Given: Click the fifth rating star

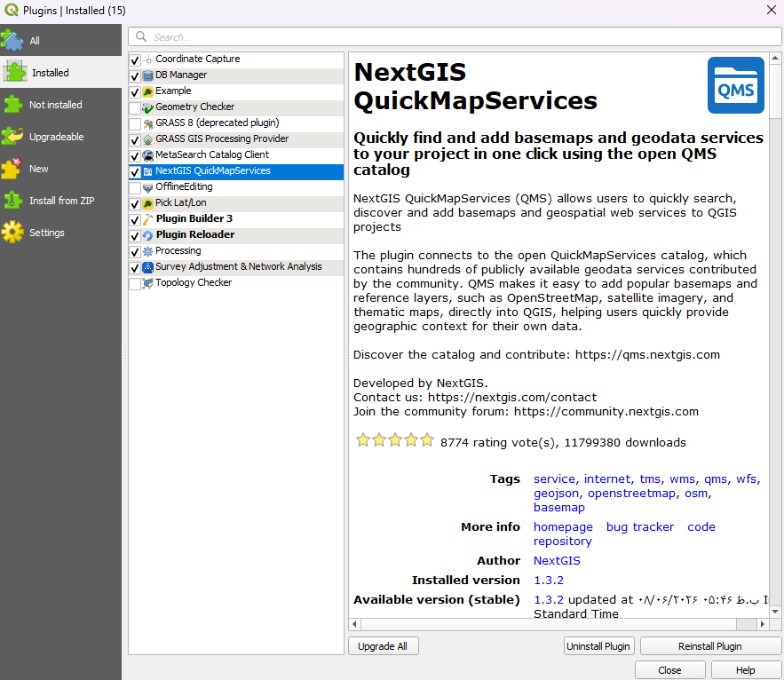Looking at the screenshot, I should point(427,440).
